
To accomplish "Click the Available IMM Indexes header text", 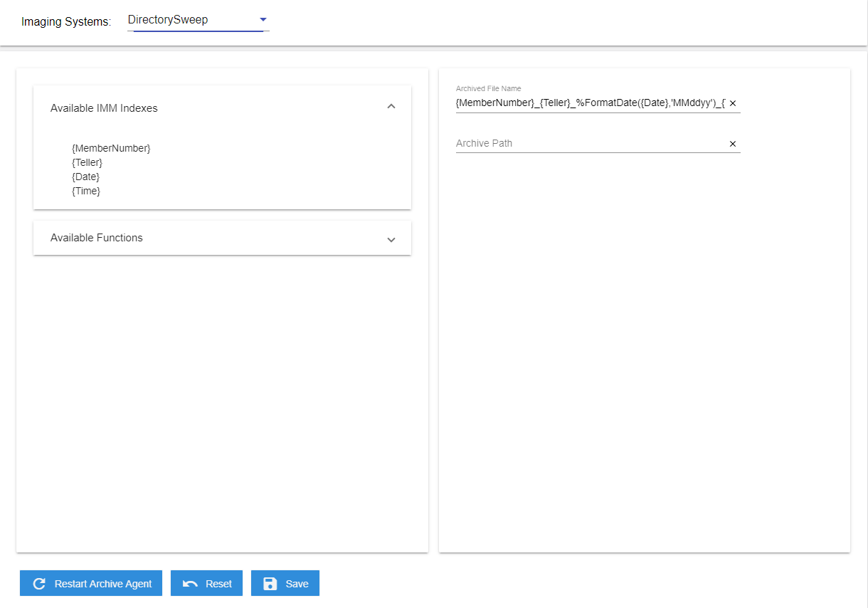I will click(x=104, y=108).
